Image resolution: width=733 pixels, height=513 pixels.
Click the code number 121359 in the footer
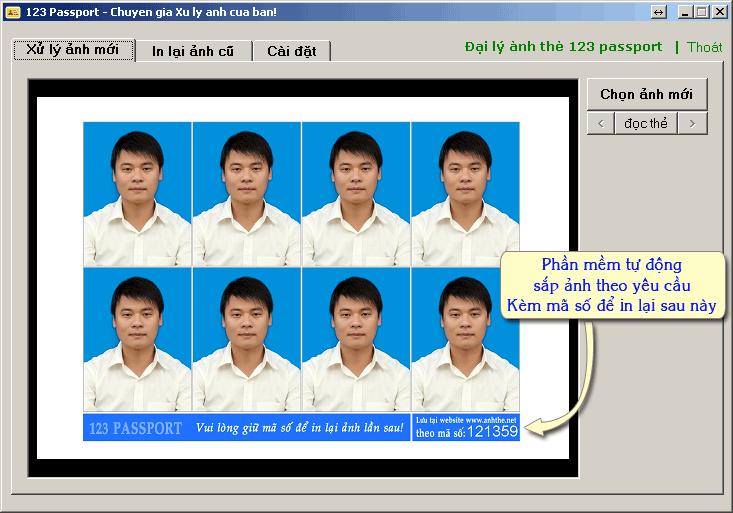pyautogui.click(x=492, y=432)
